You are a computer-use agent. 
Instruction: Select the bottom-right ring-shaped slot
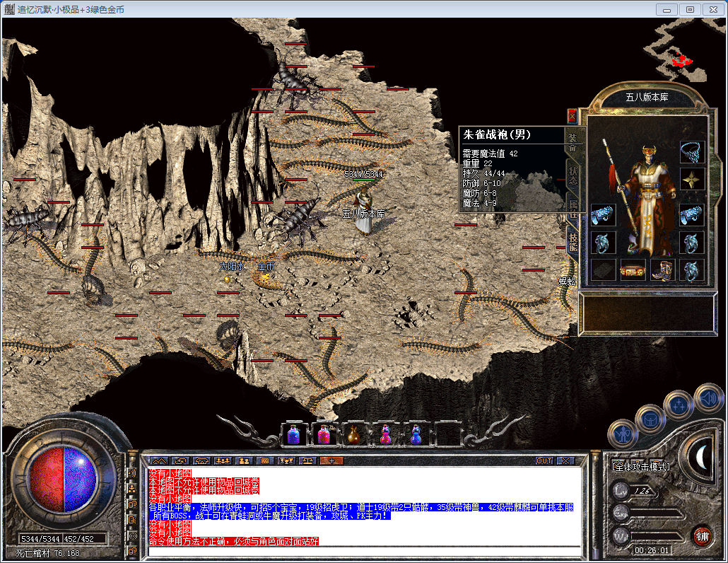click(x=692, y=270)
